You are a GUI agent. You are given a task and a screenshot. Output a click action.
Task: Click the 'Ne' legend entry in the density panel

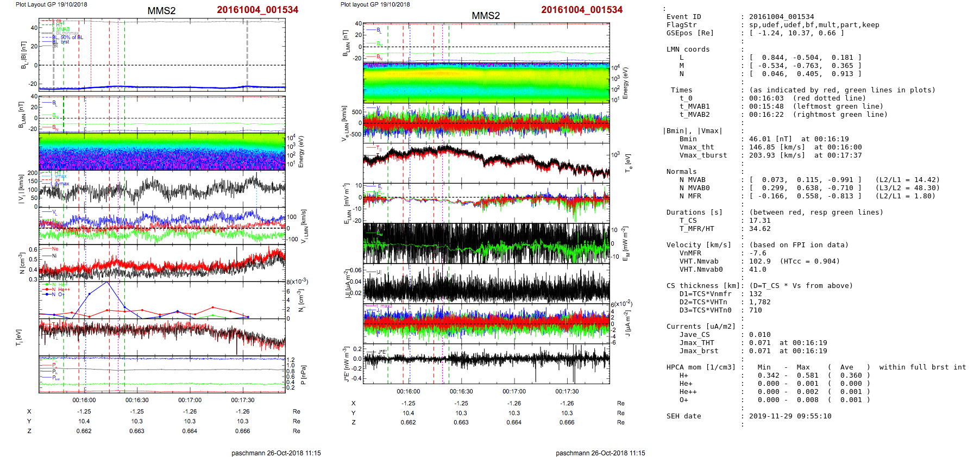tap(54, 249)
